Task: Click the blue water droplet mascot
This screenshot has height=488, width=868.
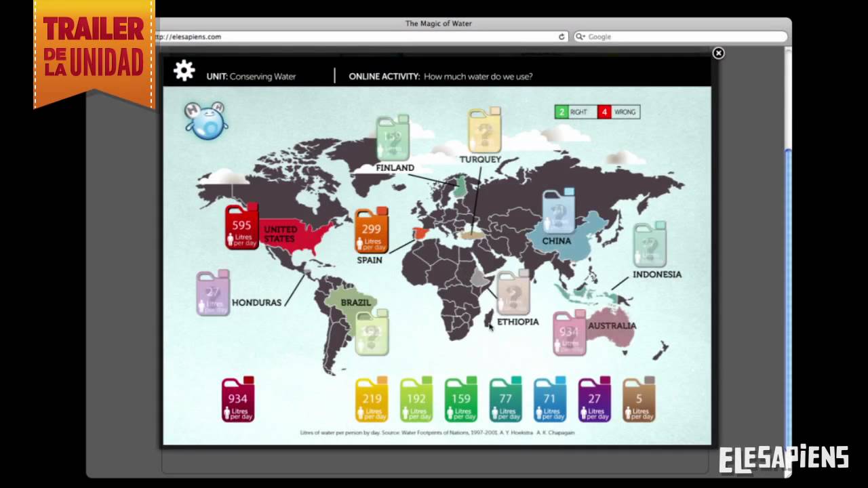Action: [x=205, y=121]
